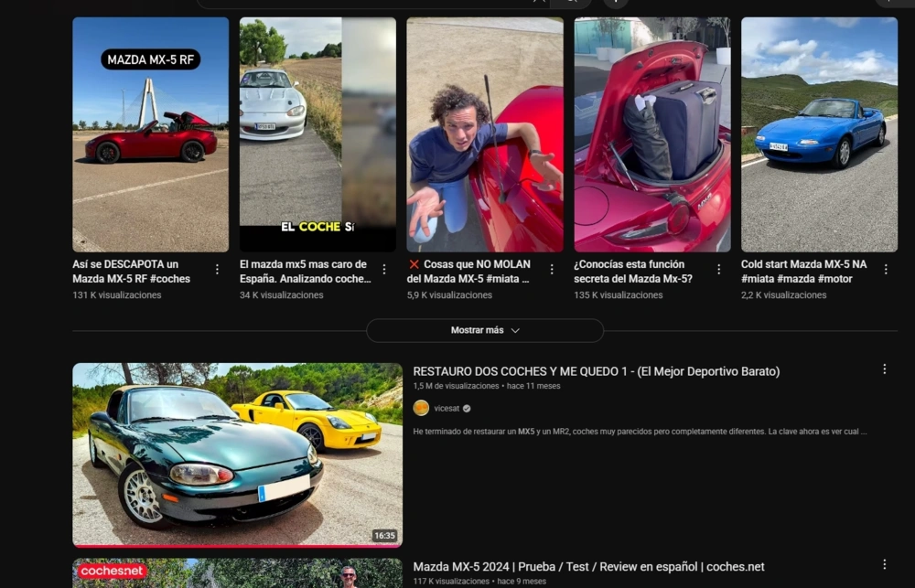Open more actions for "Mazda MX-5 2024" video

click(x=884, y=565)
